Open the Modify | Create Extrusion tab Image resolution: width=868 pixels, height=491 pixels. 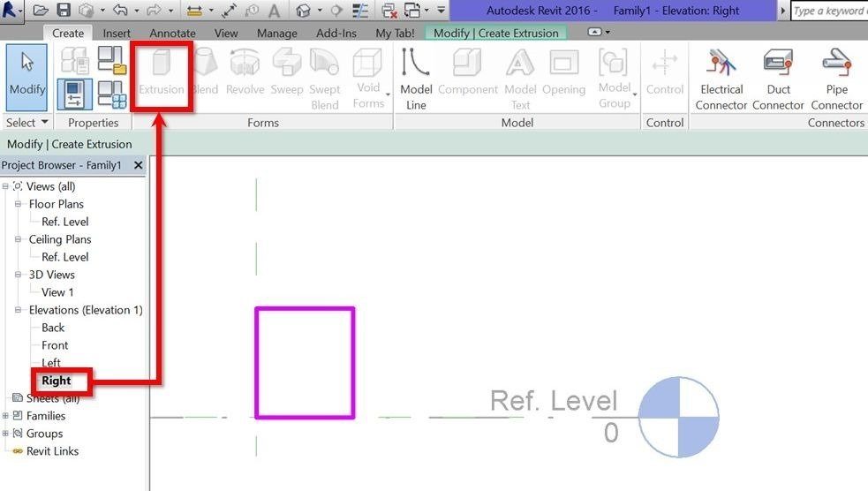coord(496,34)
